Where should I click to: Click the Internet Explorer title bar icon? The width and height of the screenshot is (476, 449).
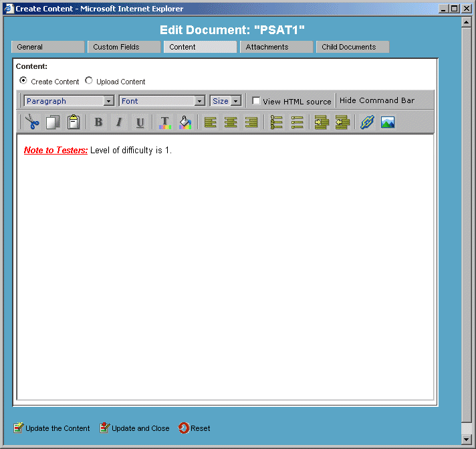[x=9, y=8]
